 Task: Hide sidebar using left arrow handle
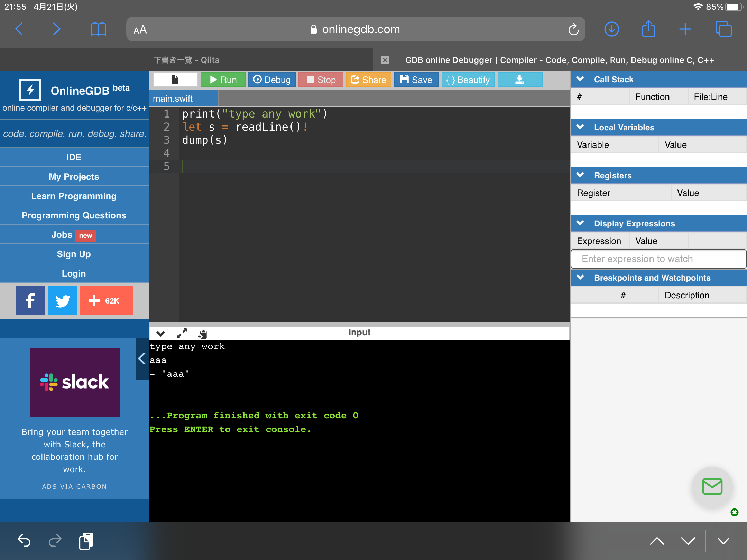(x=142, y=358)
